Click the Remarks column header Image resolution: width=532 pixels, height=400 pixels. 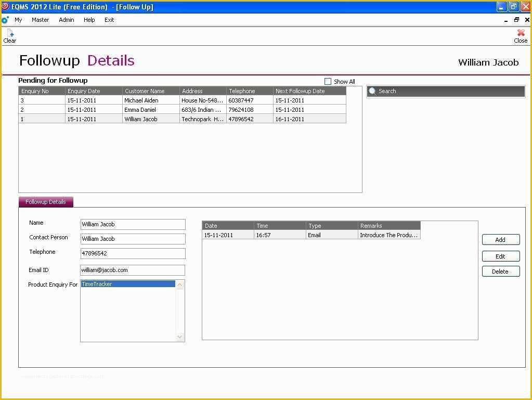coord(389,226)
